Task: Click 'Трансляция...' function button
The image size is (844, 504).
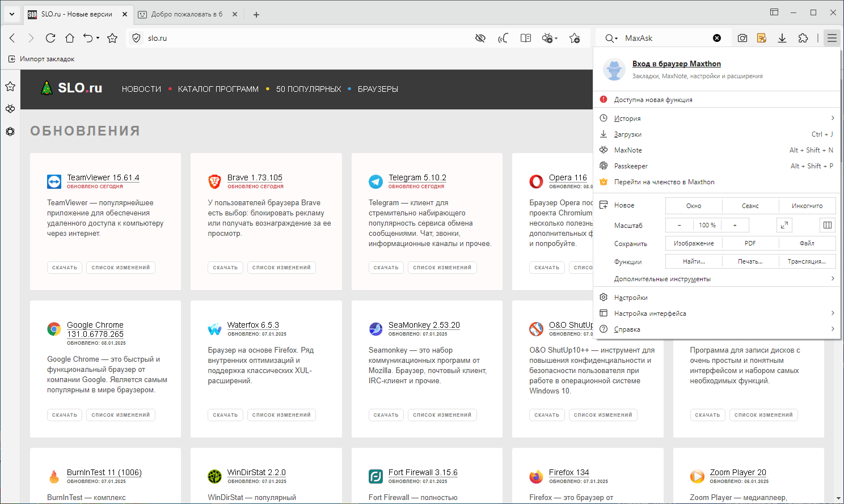Action: (807, 261)
